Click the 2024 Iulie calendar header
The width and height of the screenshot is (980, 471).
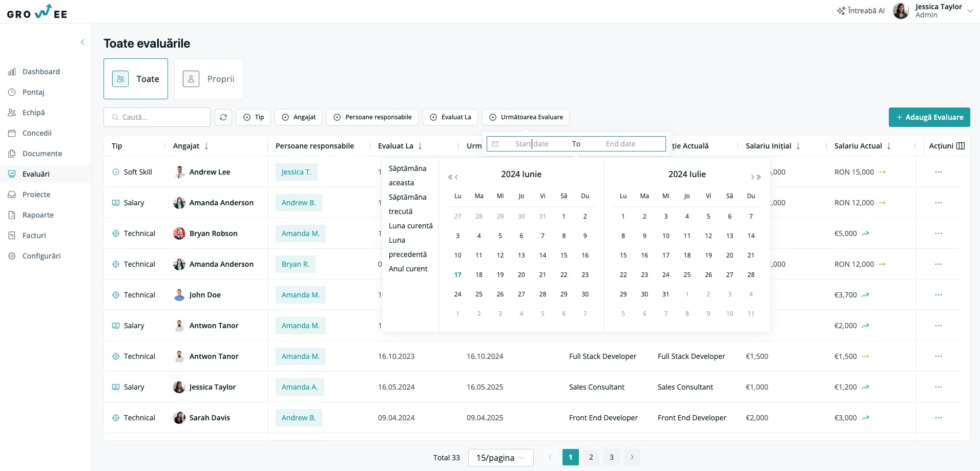pyautogui.click(x=687, y=174)
